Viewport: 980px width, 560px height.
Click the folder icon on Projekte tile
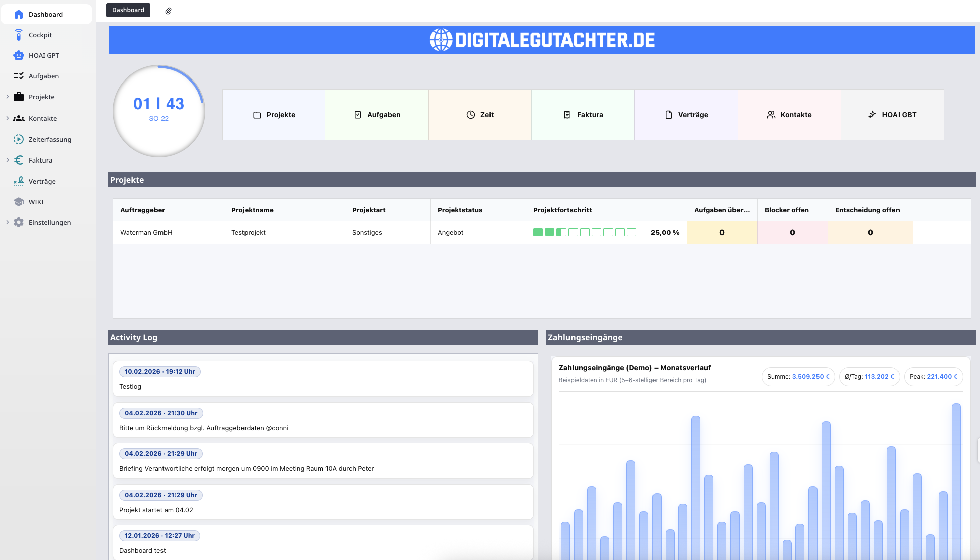coord(257,115)
